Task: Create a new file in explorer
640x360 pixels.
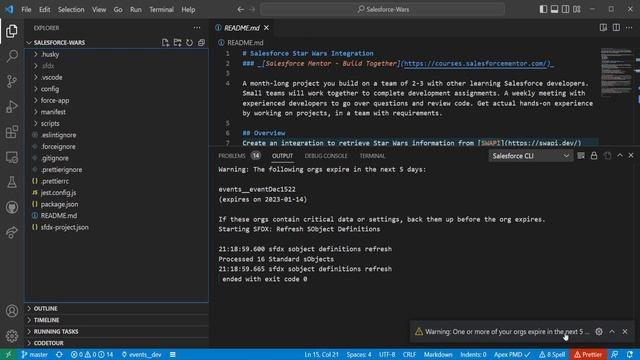Action: tap(165, 42)
